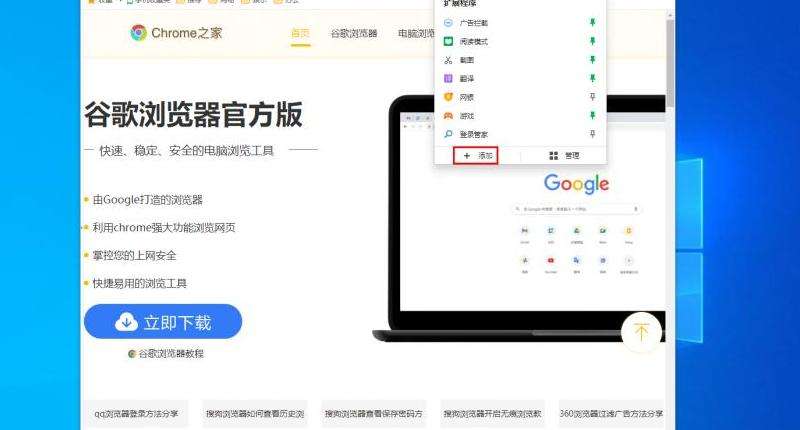800x430 pixels.
Task: Open the 阅读模式 reading mode extension icon
Action: click(x=448, y=41)
